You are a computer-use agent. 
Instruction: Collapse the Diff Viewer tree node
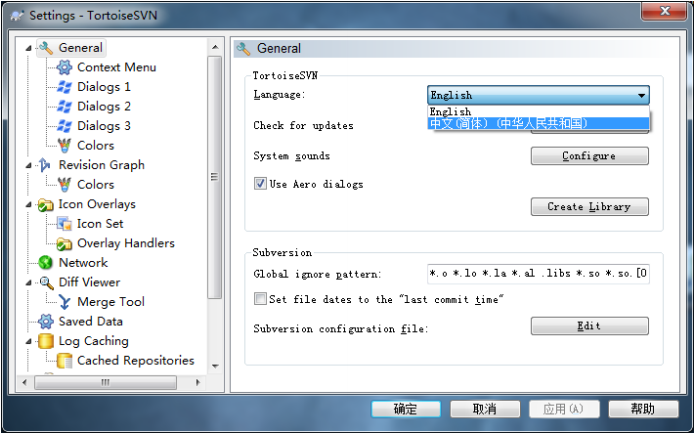click(29, 282)
